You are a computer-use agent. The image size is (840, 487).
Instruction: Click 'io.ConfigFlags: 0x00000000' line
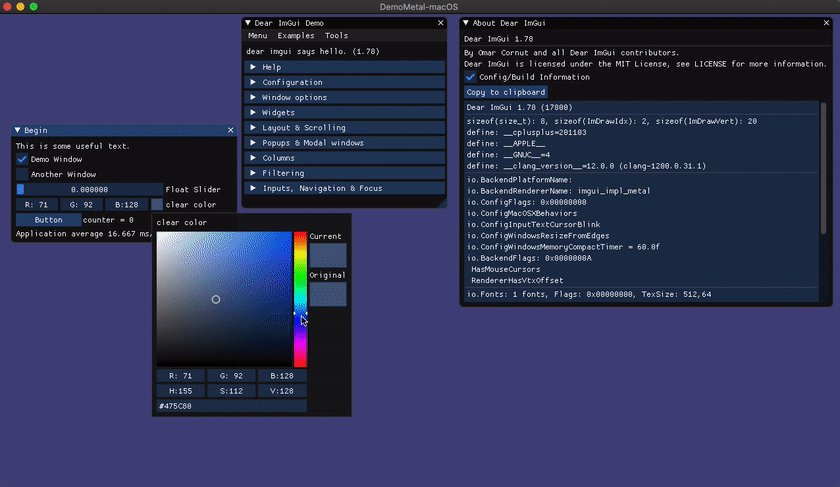tap(526, 202)
